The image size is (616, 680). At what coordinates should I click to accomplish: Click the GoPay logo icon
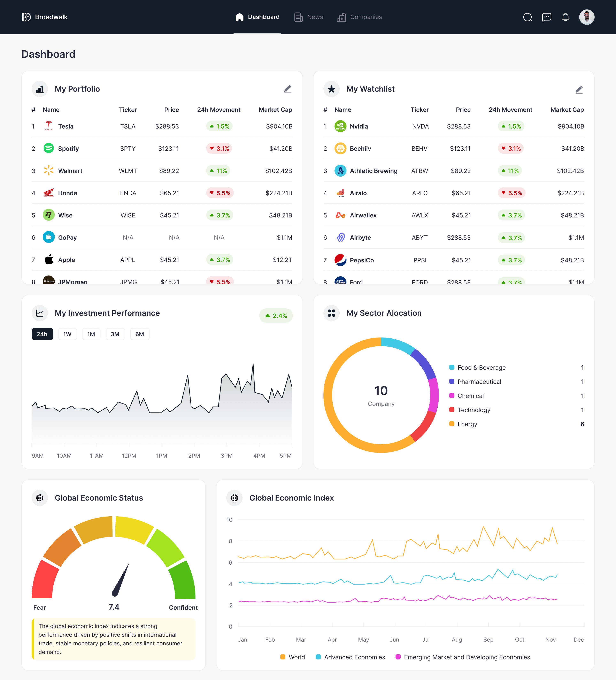click(49, 238)
